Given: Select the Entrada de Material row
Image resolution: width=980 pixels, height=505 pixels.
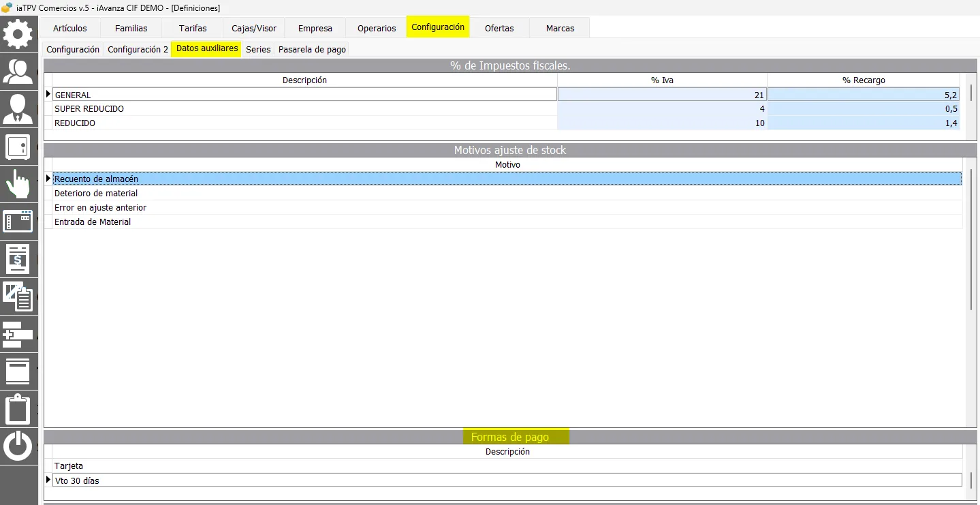Looking at the screenshot, I should point(507,222).
